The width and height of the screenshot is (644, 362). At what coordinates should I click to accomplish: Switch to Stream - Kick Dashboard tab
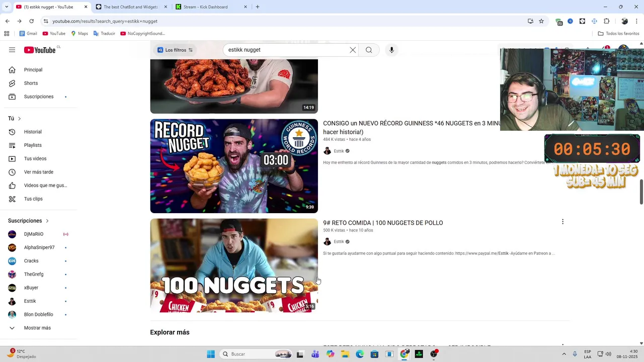pos(211,7)
